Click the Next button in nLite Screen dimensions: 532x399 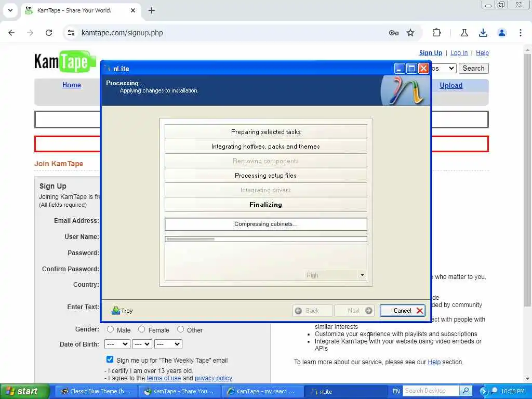point(354,311)
